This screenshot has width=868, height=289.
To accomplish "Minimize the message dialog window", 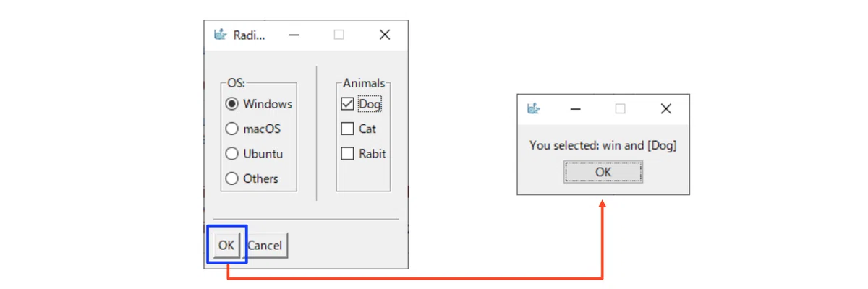I will [576, 109].
